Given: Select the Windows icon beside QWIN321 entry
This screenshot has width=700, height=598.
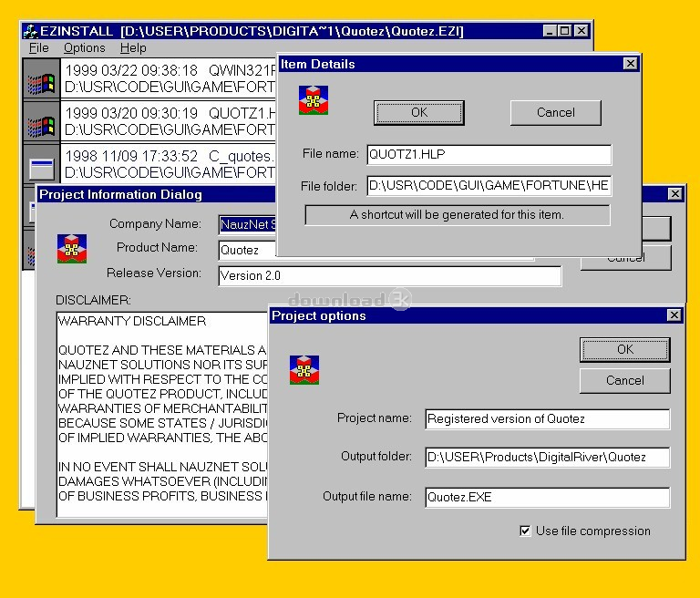Looking at the screenshot, I should (41, 83).
